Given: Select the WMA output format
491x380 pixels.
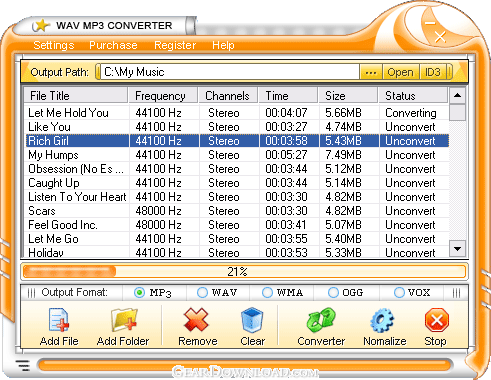Looking at the screenshot, I should [267, 293].
